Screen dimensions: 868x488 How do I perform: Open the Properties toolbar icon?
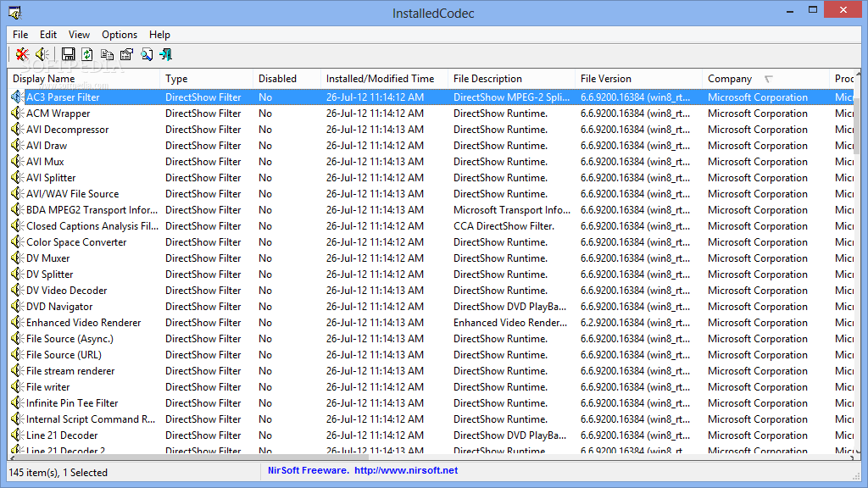[x=127, y=54]
